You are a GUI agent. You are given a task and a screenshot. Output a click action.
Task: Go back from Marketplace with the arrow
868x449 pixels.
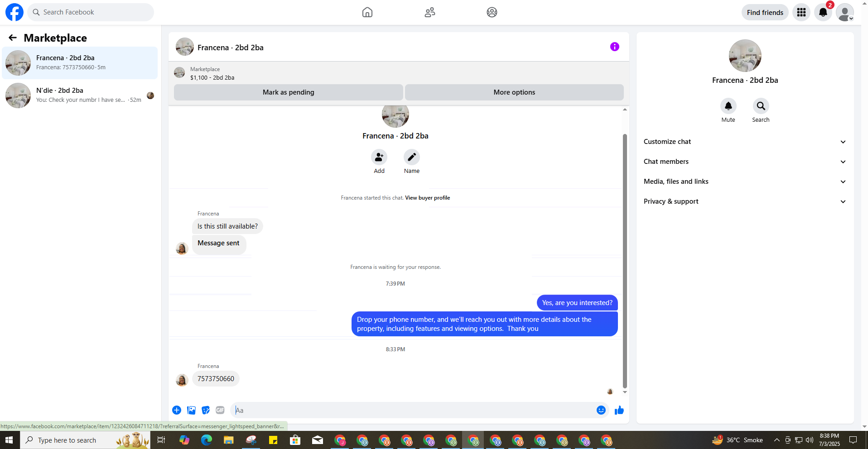click(13, 38)
